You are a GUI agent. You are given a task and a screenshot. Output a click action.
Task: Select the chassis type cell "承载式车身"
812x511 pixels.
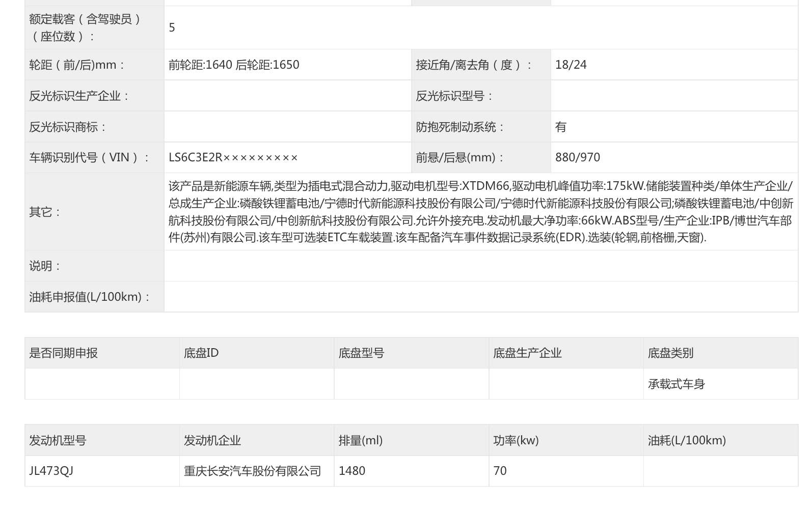(x=676, y=384)
